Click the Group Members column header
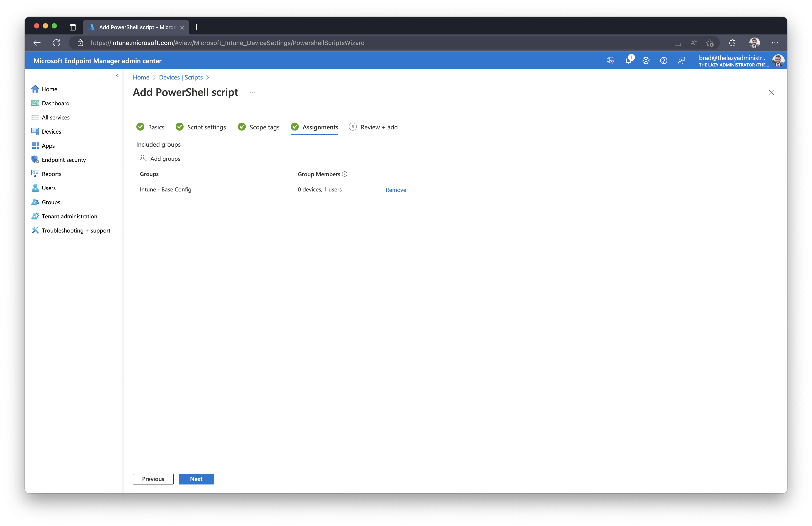The height and width of the screenshot is (526, 812). 319,174
